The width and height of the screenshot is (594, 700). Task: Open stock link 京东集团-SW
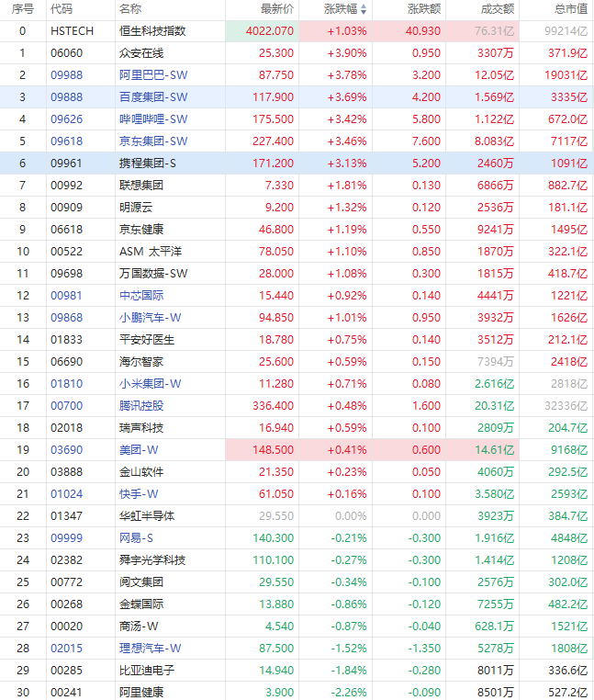(x=153, y=141)
